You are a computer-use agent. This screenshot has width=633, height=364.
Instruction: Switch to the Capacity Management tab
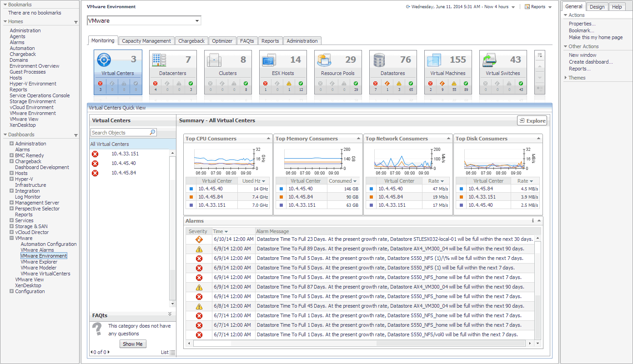click(146, 41)
